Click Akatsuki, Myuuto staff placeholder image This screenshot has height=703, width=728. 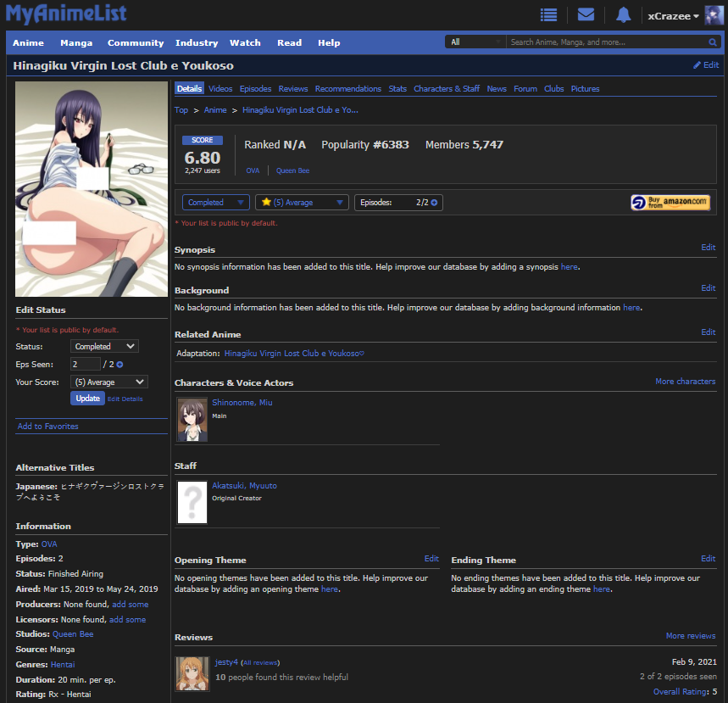(x=192, y=502)
